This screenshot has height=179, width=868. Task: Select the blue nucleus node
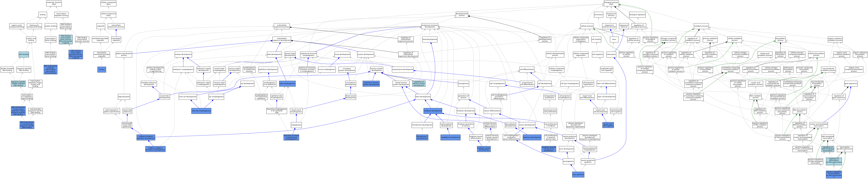point(102,69)
